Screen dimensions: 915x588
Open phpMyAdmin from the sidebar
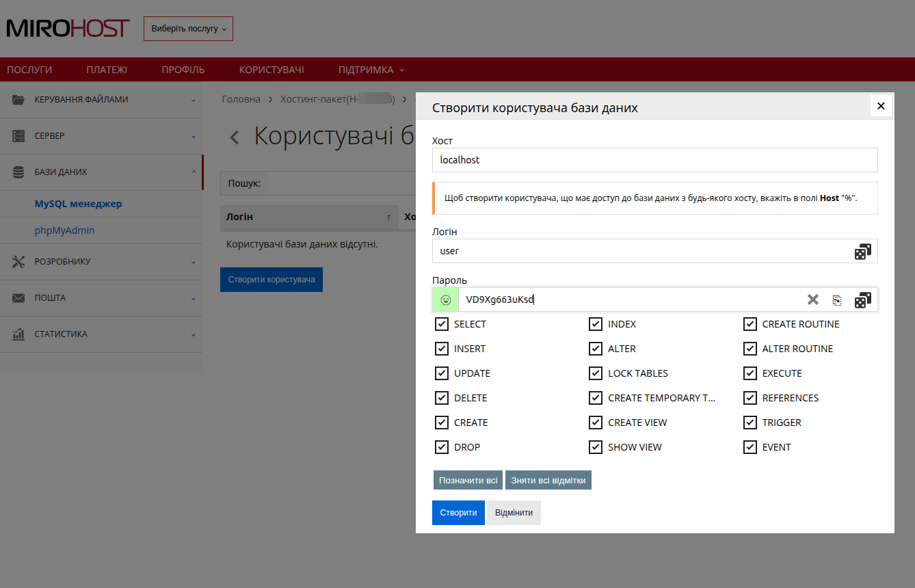pos(64,230)
